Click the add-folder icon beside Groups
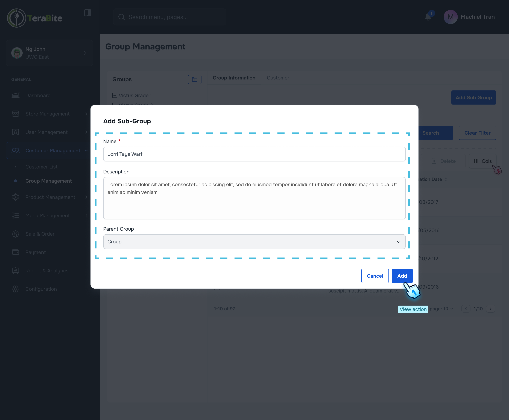509x420 pixels. [x=195, y=79]
